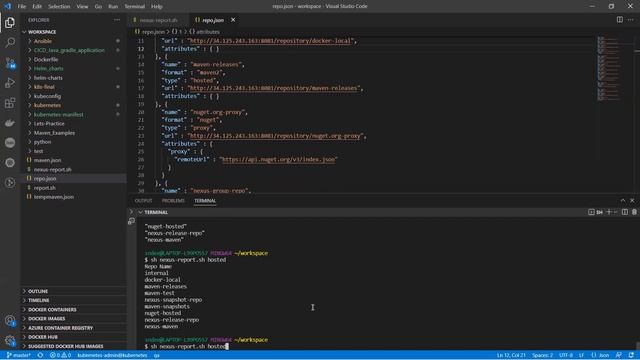Open the Docker view icon
Image resolution: width=640 pixels, height=360 pixels.
click(x=10, y=123)
